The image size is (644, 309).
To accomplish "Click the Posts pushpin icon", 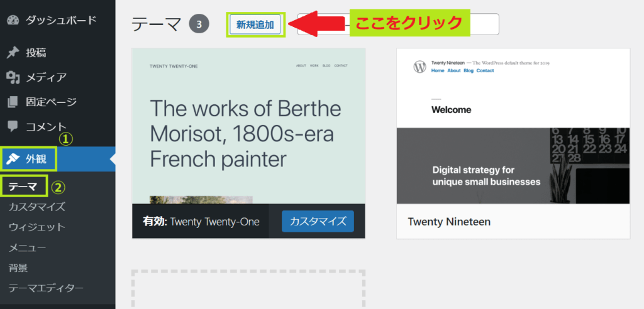I will (x=13, y=53).
